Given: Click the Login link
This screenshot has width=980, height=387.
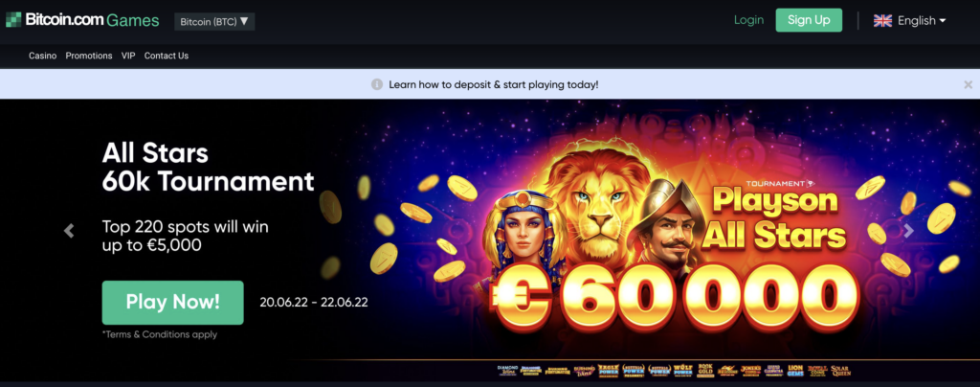Looking at the screenshot, I should click(748, 20).
